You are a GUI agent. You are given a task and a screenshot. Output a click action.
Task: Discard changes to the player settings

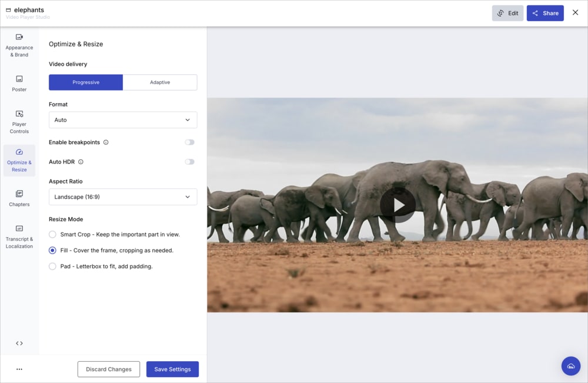pos(108,369)
